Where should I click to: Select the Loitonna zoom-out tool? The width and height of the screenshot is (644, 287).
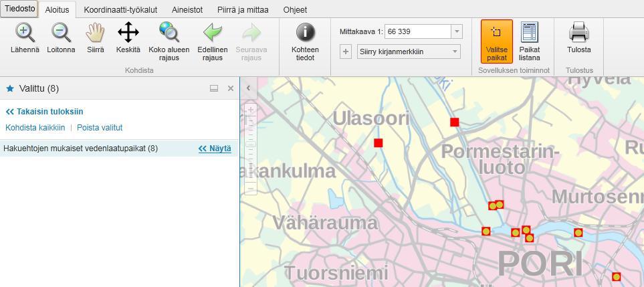(x=61, y=38)
